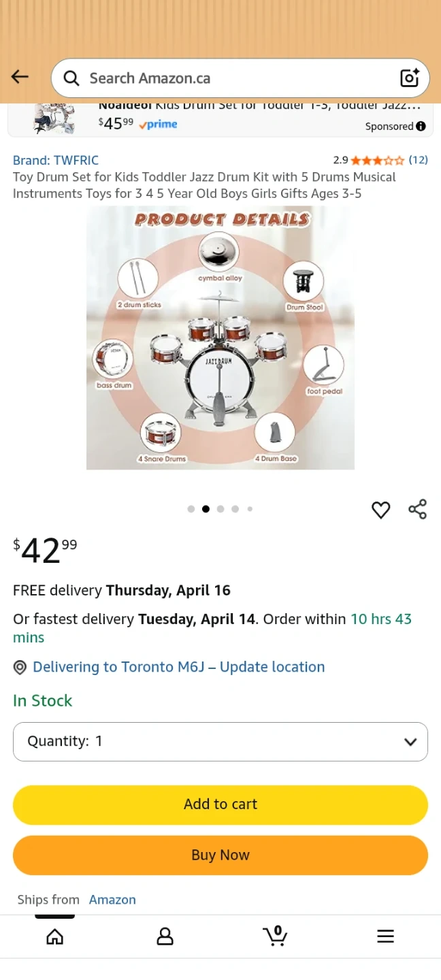Open Brand: TWFRIC link
Image resolution: width=441 pixels, height=980 pixels.
click(x=56, y=161)
